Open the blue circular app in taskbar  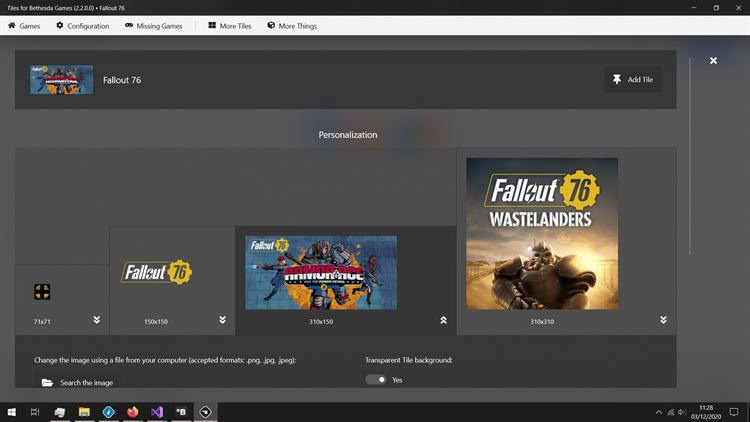109,412
